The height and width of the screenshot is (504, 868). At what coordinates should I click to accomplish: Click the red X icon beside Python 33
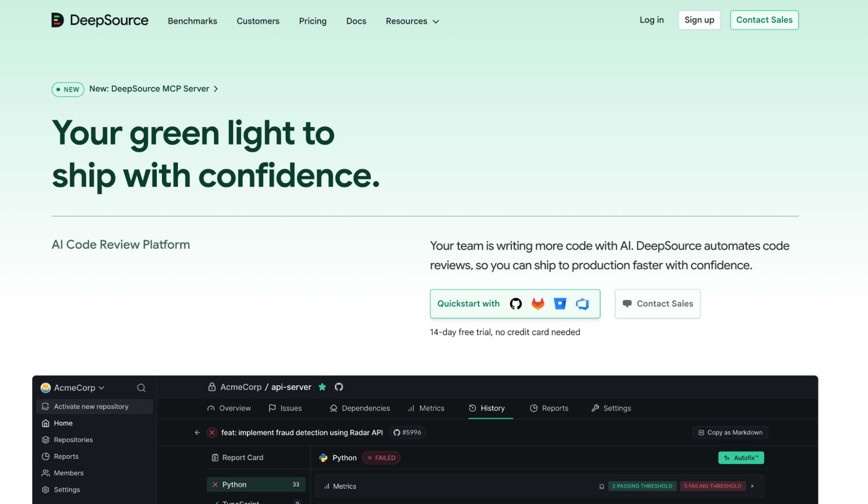pos(215,484)
